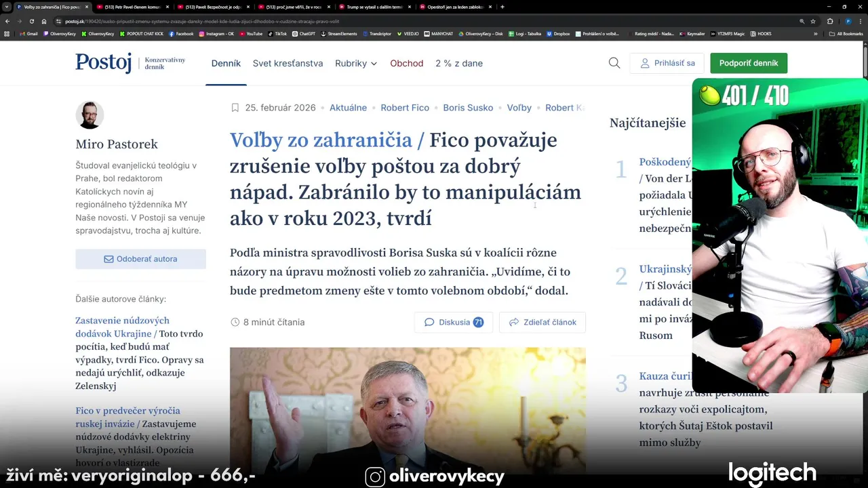Screen dimensions: 868x488
Task: Open Logi - Tabulka bookmark
Action: click(524, 33)
